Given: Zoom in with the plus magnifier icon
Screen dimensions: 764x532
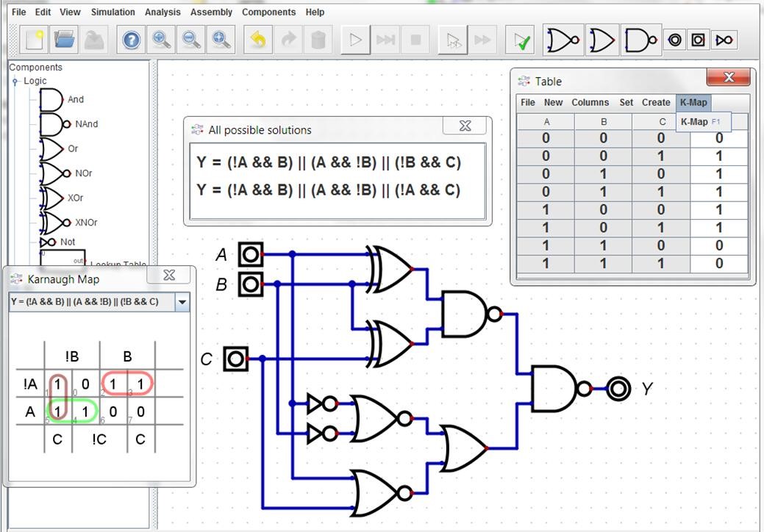Looking at the screenshot, I should coord(161,40).
